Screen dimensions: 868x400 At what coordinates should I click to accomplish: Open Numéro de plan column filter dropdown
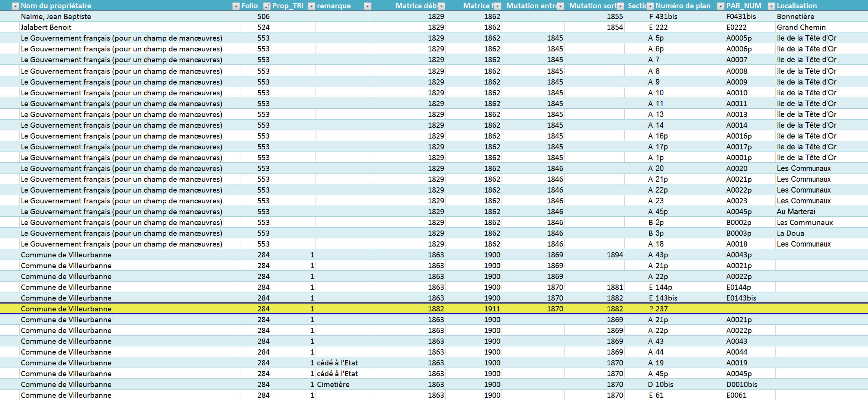(x=721, y=6)
